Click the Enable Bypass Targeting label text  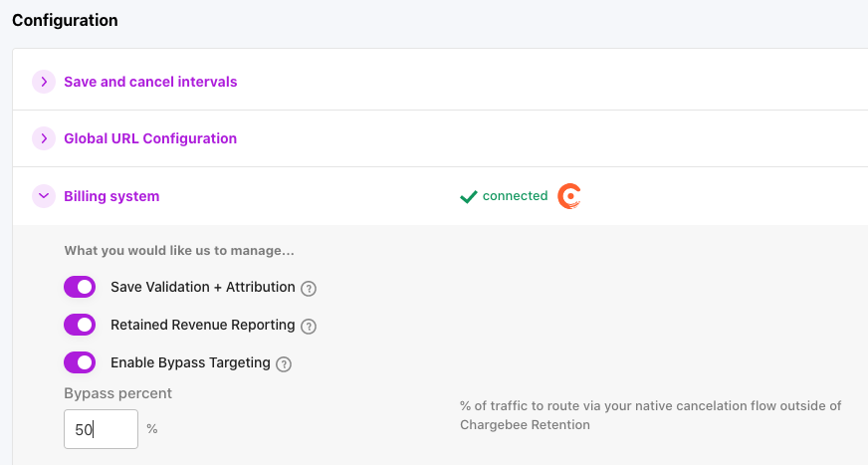[x=190, y=362]
